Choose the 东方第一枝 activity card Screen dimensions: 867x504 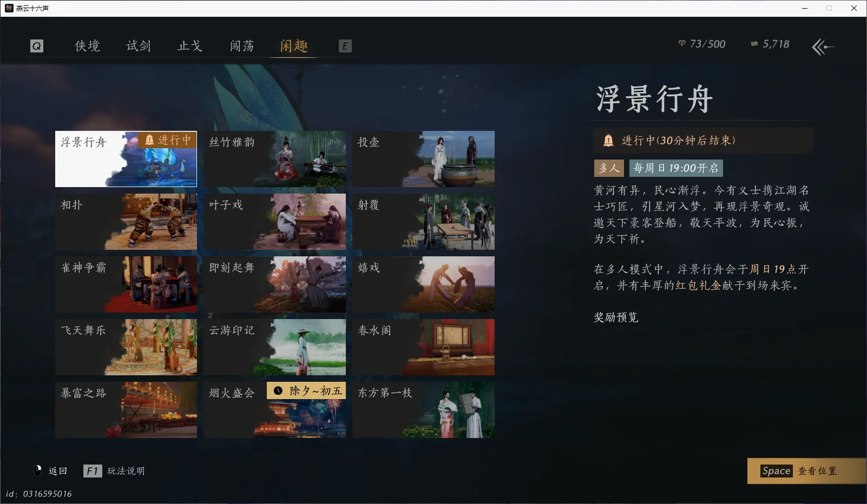[424, 410]
